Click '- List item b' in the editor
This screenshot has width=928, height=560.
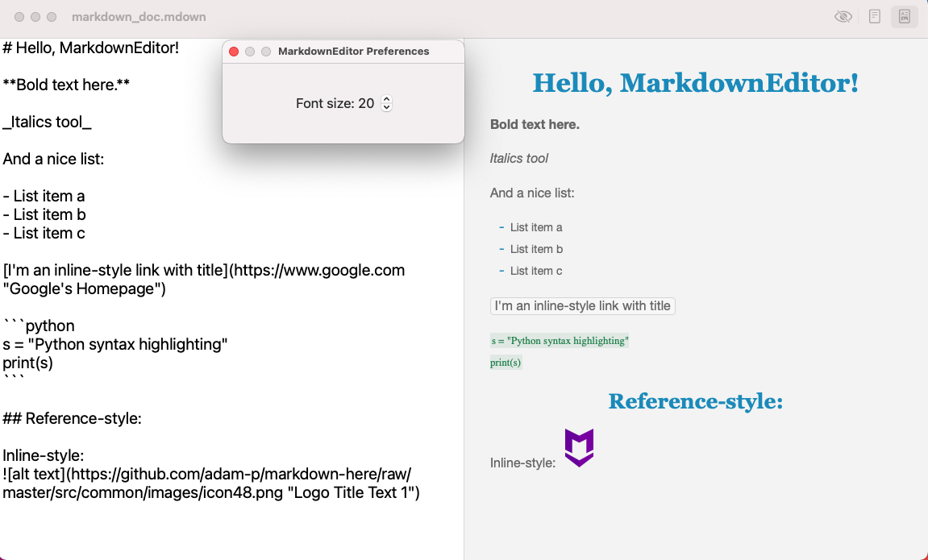coord(44,214)
